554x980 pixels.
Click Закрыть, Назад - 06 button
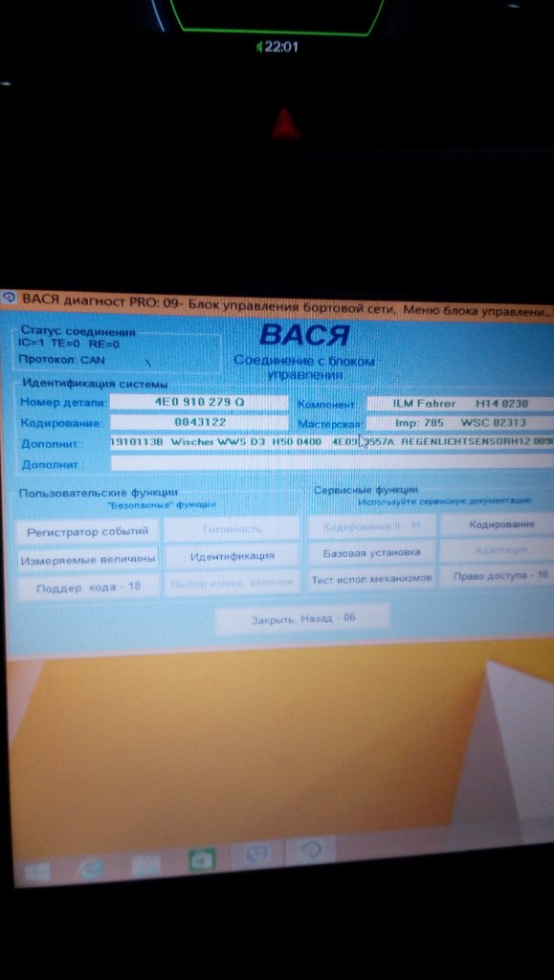(302, 619)
